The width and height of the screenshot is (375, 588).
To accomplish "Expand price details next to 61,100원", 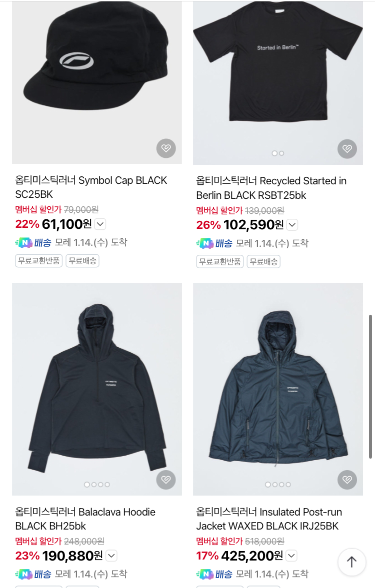I will (100, 224).
